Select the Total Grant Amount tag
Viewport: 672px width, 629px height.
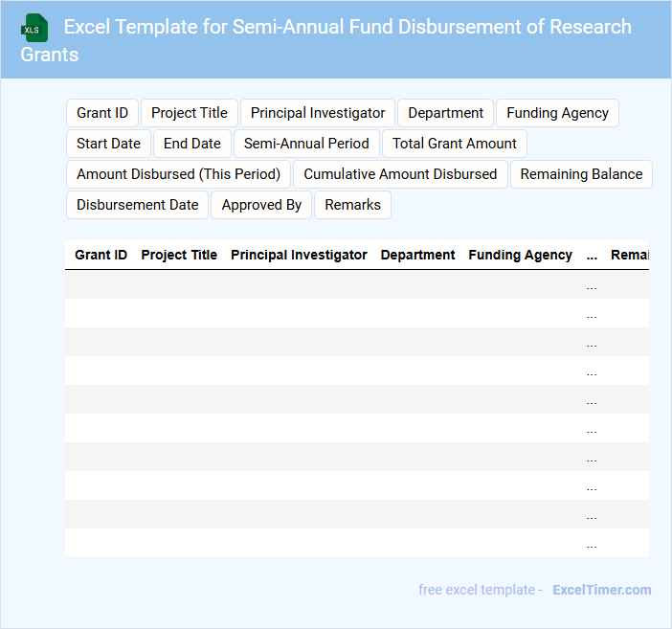click(x=455, y=144)
